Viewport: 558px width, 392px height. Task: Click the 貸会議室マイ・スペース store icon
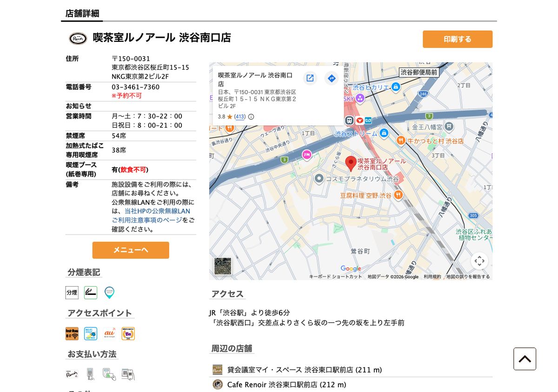click(218, 370)
